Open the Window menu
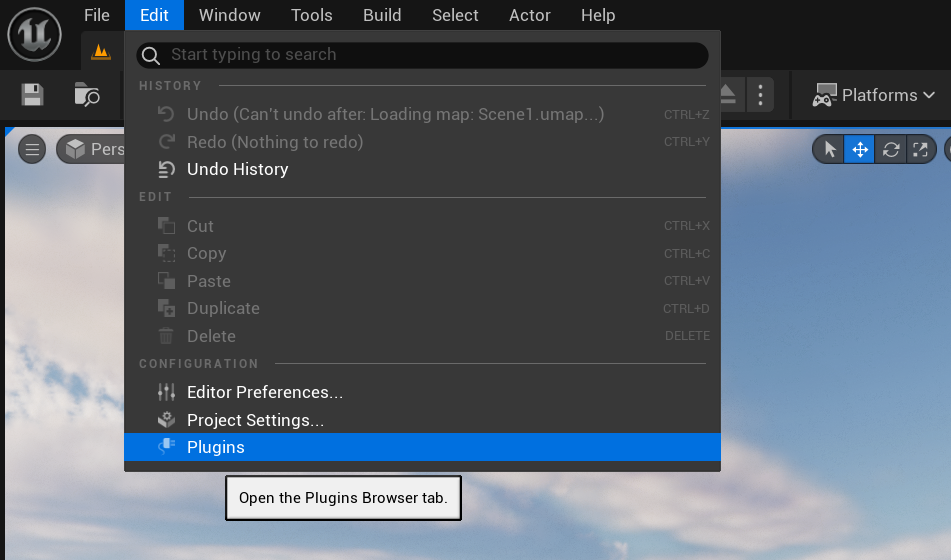951x560 pixels. click(230, 15)
